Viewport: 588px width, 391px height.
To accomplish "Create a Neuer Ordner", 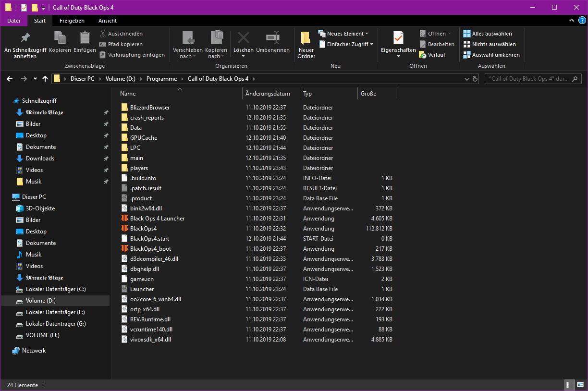I will [x=306, y=45].
